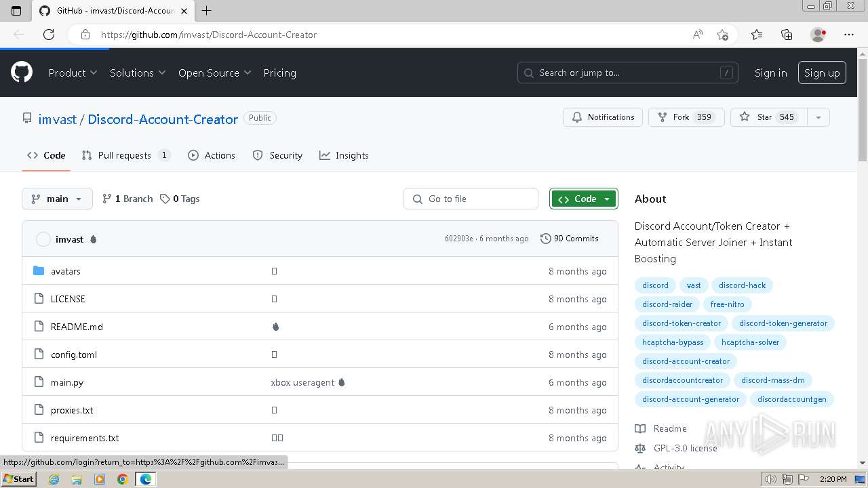Open the Discord-Account-Creator repository link

pyautogui.click(x=163, y=119)
